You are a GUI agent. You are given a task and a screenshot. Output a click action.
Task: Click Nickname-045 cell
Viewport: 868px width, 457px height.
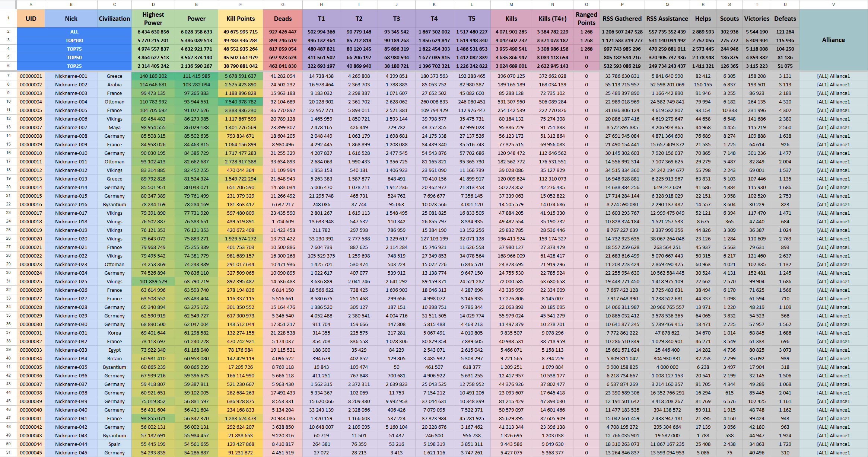tap(71, 453)
